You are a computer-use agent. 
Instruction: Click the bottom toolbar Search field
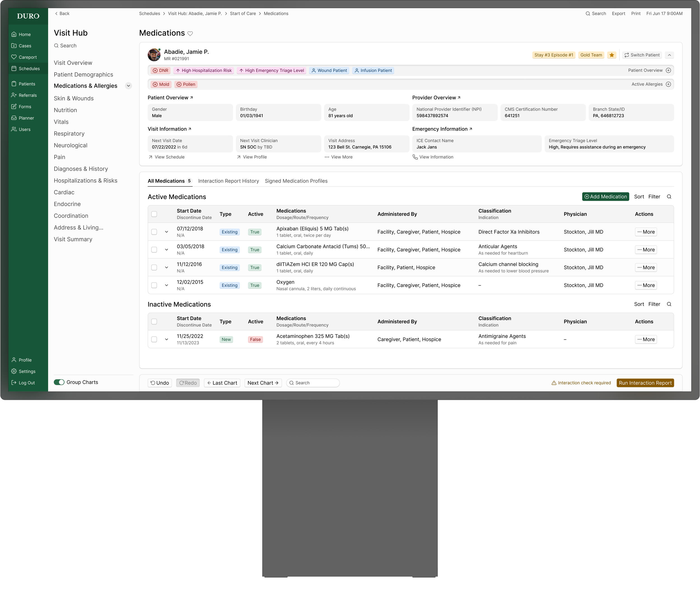click(313, 383)
